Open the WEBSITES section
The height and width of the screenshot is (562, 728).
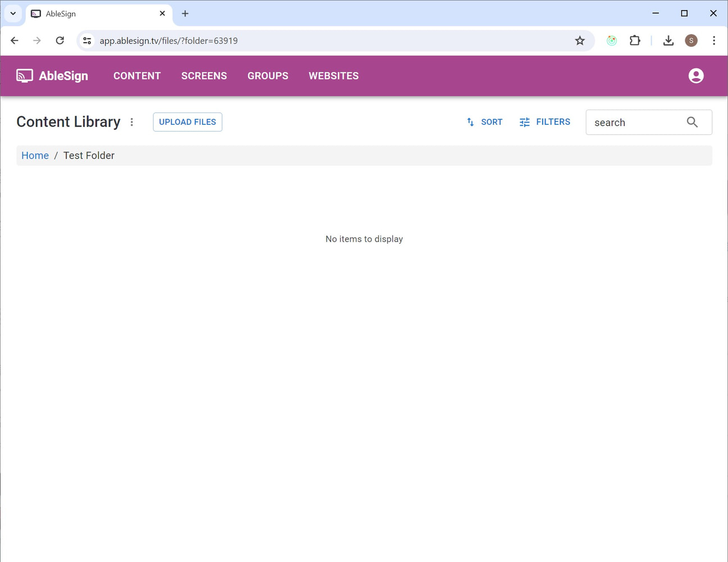pos(333,75)
